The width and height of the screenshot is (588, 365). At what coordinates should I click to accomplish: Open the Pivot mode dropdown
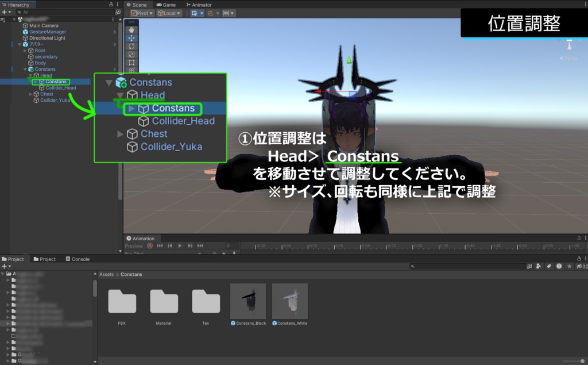click(142, 13)
